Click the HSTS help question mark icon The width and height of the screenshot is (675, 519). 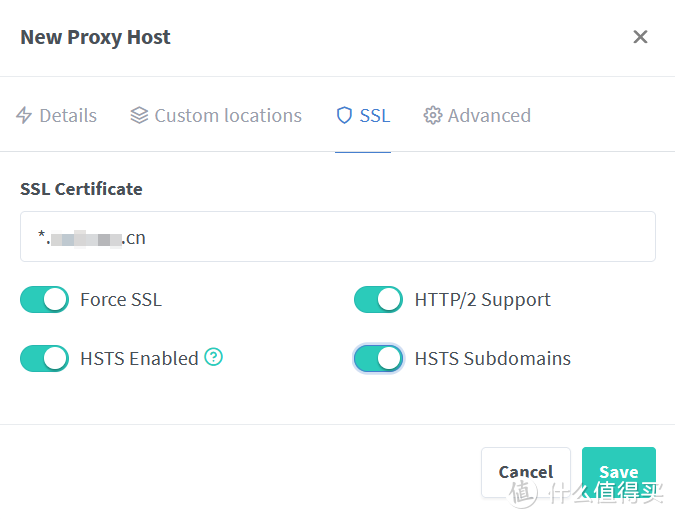pyautogui.click(x=213, y=357)
